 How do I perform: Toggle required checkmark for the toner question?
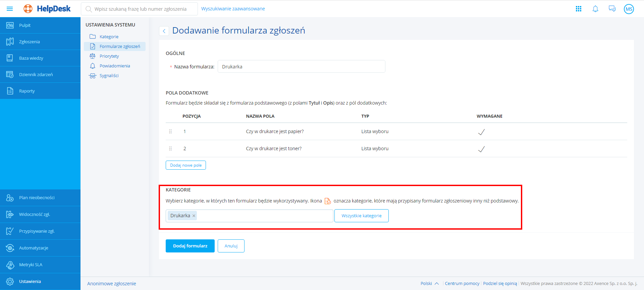click(481, 149)
